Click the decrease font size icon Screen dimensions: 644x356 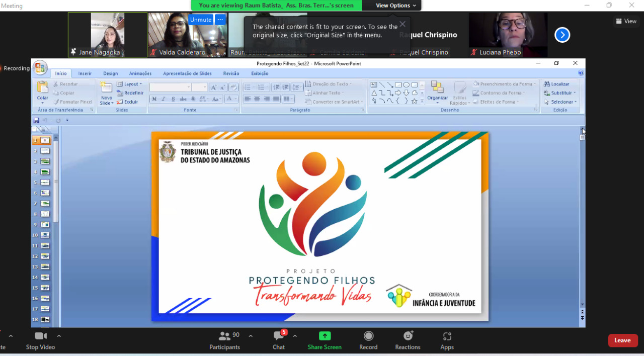tap(223, 87)
